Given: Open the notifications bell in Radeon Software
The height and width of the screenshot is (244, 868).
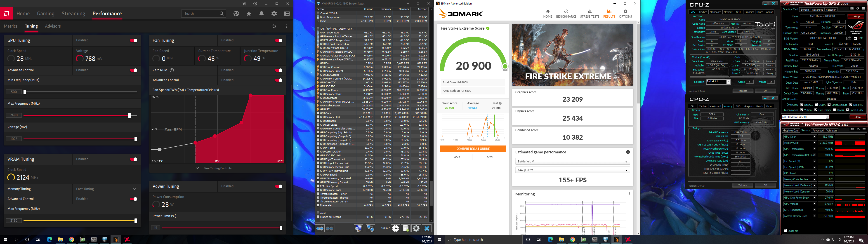Looking at the screenshot, I should point(262,14).
